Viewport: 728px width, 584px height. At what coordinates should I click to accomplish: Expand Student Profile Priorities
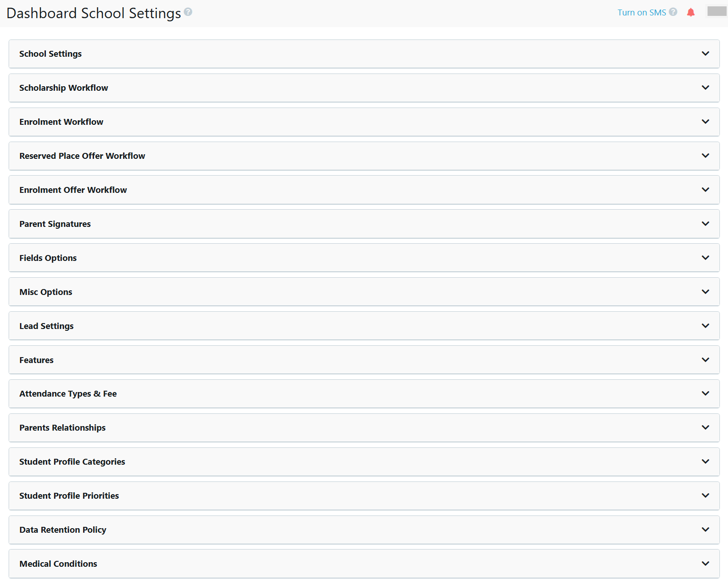coord(705,496)
